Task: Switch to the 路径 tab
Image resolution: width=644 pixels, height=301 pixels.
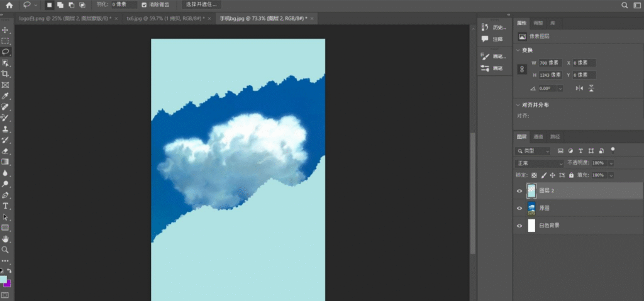Action: click(555, 137)
